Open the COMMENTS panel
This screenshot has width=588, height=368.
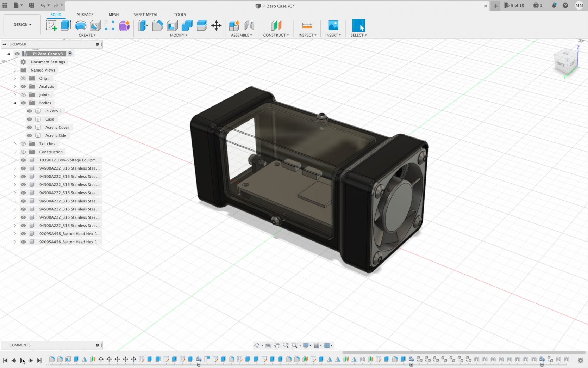click(20, 345)
